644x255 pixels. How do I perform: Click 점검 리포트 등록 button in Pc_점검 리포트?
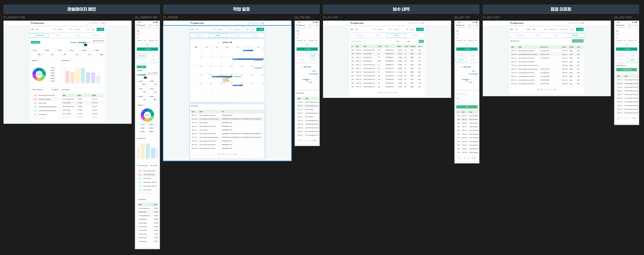coord(578,41)
